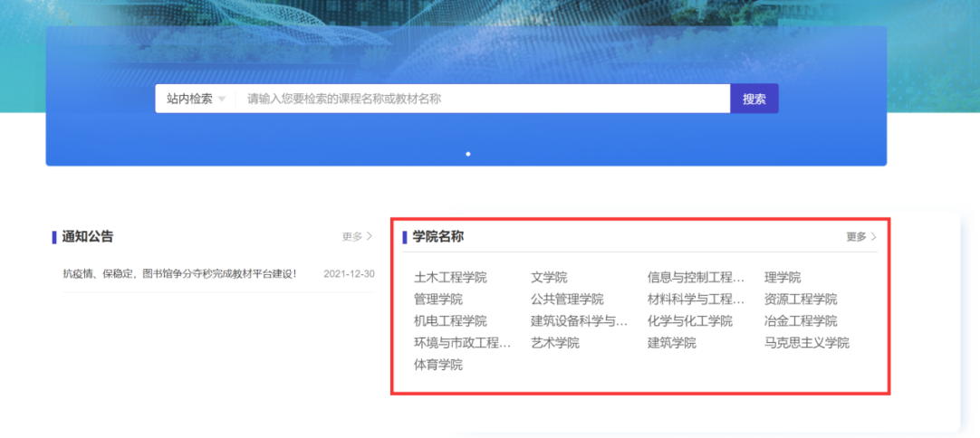This screenshot has width=980, height=438.
Task: Visit 艺术学院
Action: (x=555, y=343)
